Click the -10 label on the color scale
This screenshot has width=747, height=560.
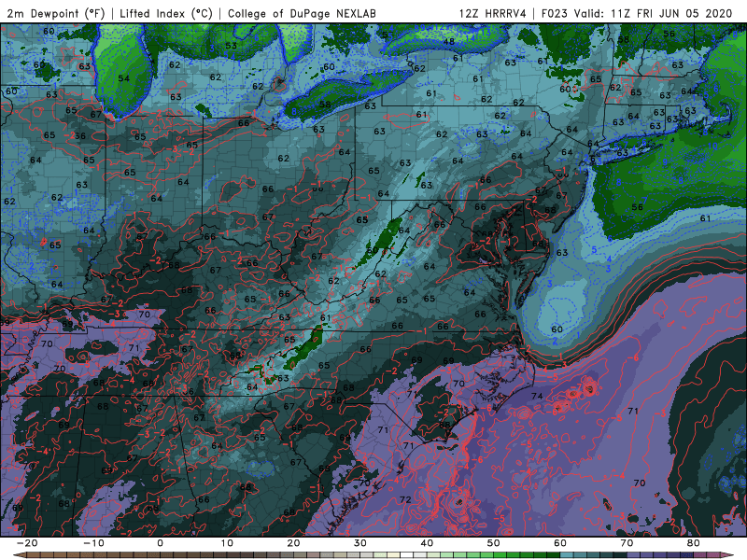(x=93, y=543)
